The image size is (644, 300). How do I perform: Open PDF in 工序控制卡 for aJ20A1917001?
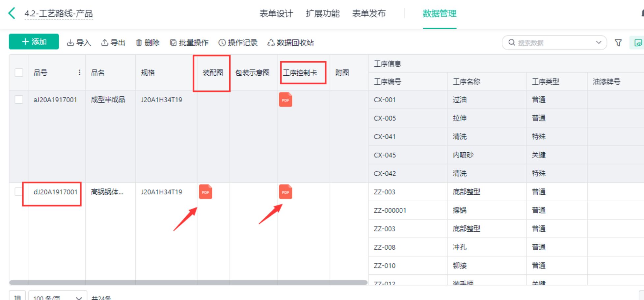click(285, 100)
